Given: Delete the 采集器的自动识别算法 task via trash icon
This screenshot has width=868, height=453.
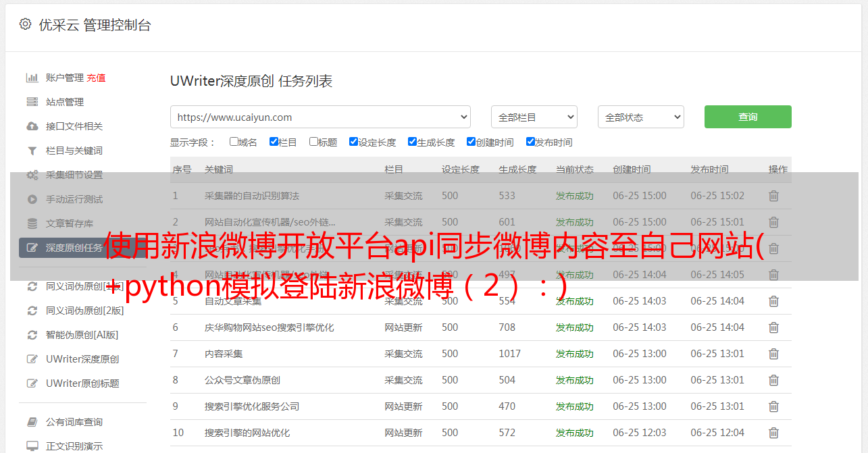Looking at the screenshot, I should 774,196.
